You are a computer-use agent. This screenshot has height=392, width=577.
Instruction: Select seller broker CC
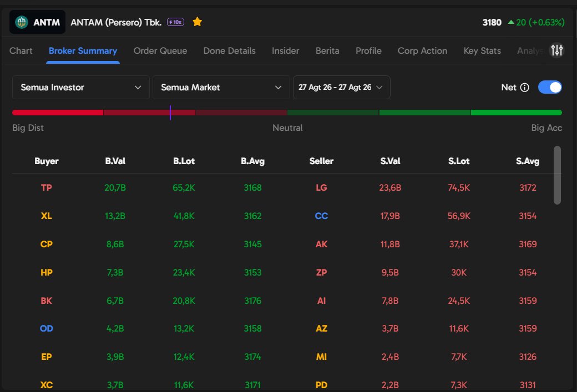tap(321, 216)
